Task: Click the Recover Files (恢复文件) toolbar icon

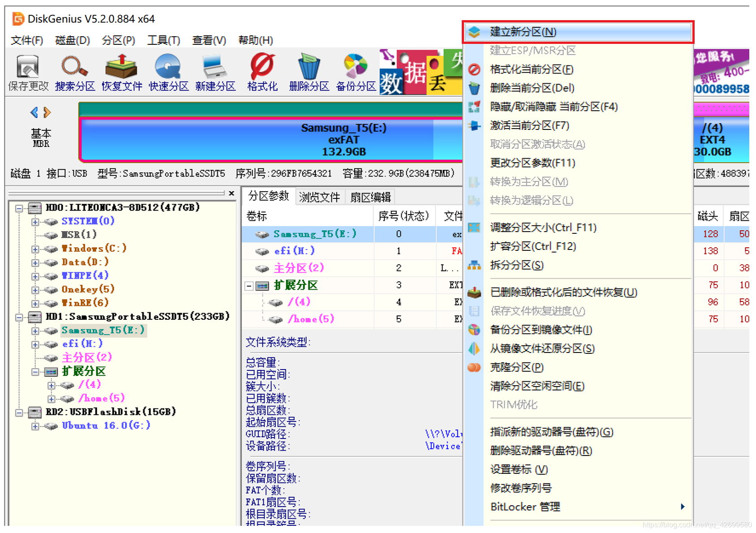Action: 121,67
